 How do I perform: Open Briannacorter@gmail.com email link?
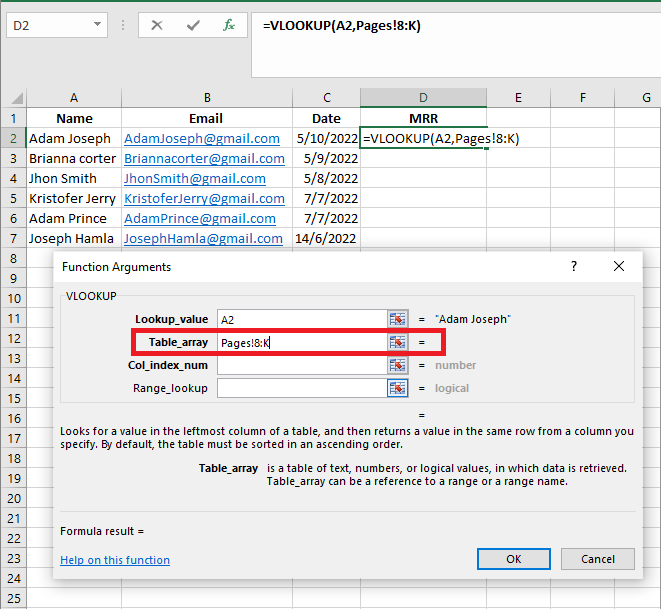204,158
